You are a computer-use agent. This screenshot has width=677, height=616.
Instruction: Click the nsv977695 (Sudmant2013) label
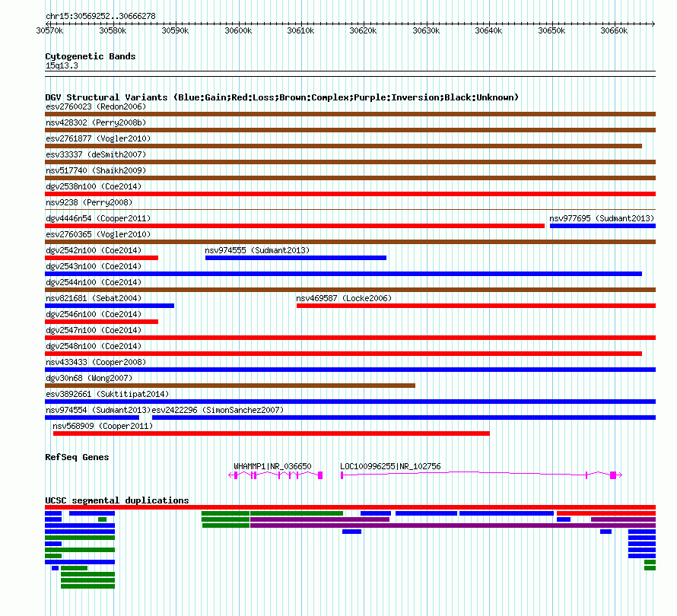click(x=602, y=218)
